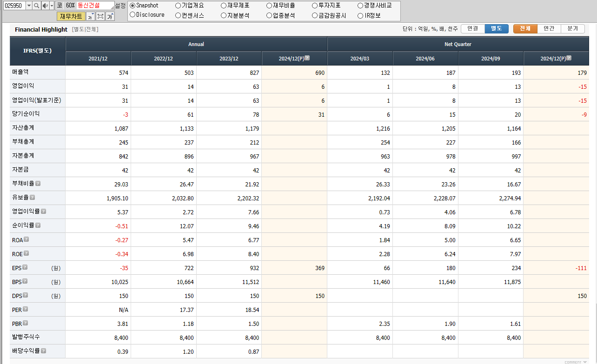597x364 pixels.
Task: Click help icon next to 배당수익률
Action: (x=43, y=351)
